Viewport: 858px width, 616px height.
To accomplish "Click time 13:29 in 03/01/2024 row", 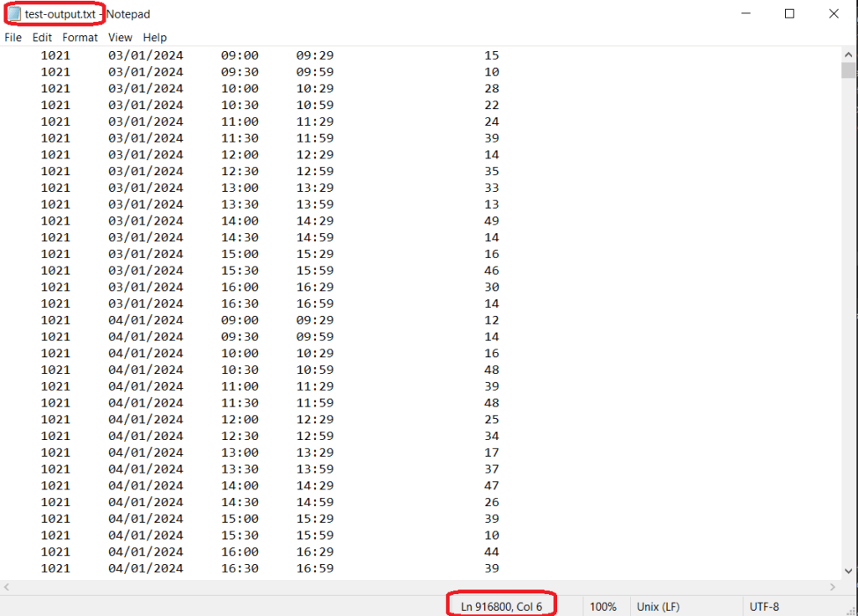I will click(315, 188).
